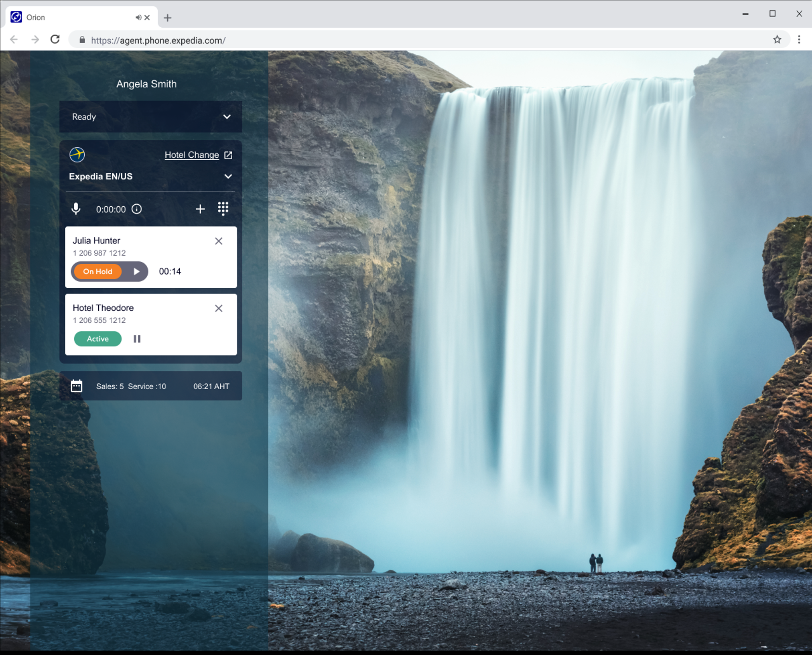The image size is (812, 655).
Task: Add a new call with plus icon
Action: [x=200, y=209]
